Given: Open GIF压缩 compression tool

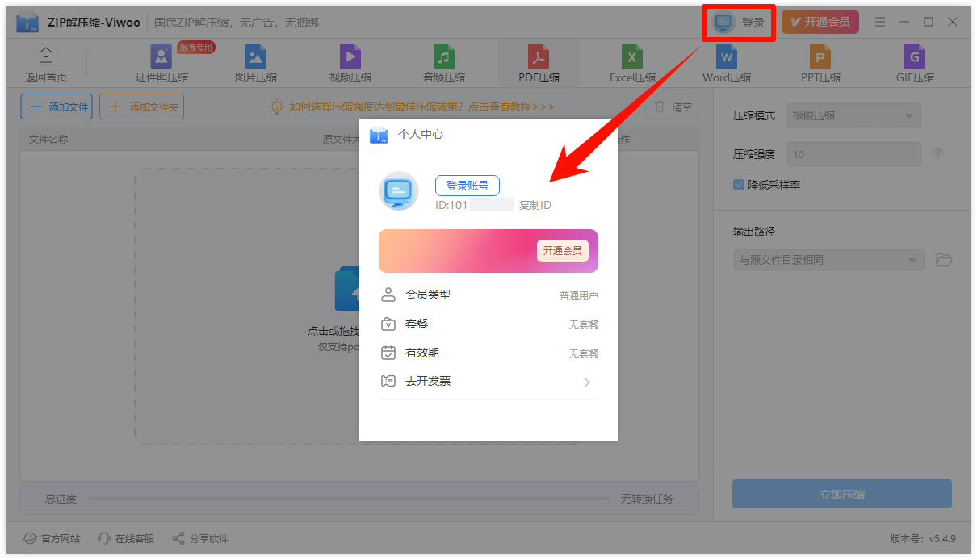Looking at the screenshot, I should (x=915, y=64).
